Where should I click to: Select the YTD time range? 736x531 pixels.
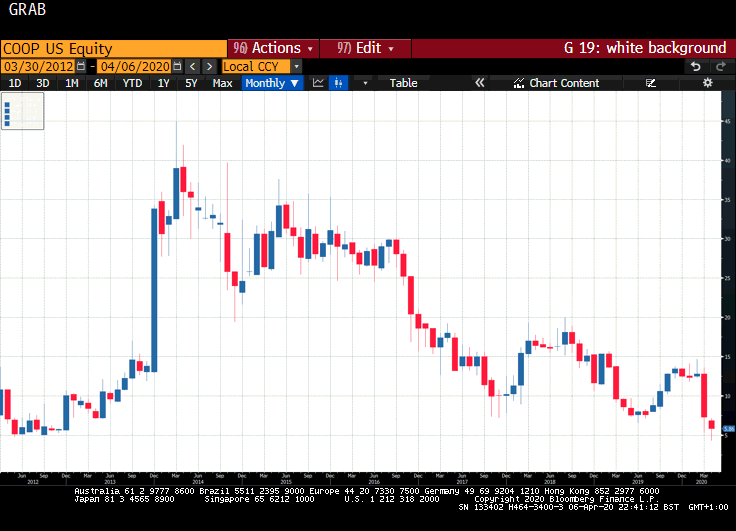pyautogui.click(x=131, y=83)
